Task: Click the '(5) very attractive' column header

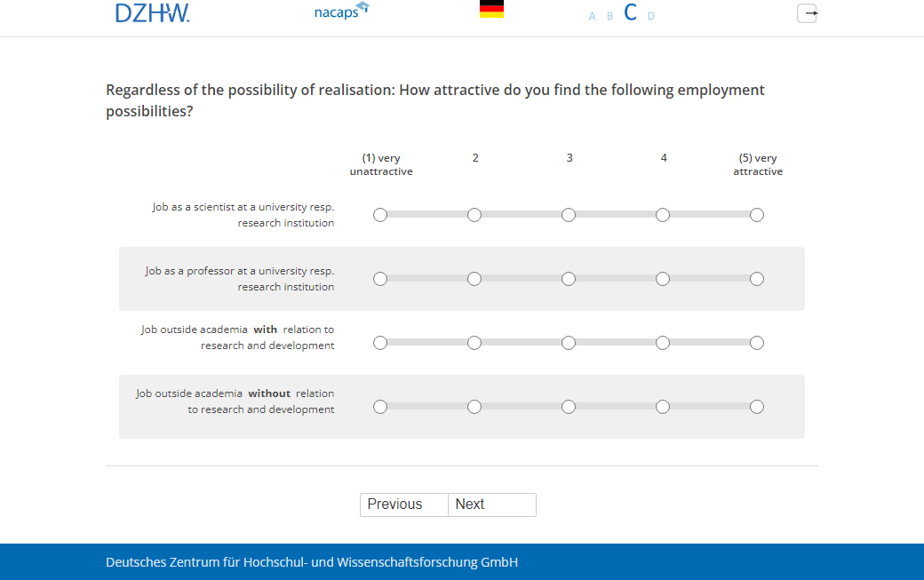Action: click(x=758, y=165)
